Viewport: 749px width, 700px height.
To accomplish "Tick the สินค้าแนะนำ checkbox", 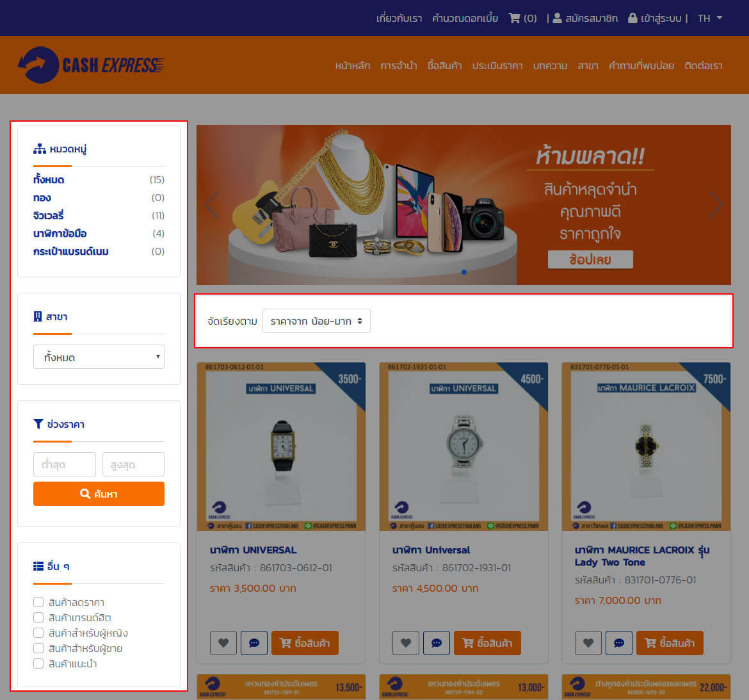I will point(38,663).
